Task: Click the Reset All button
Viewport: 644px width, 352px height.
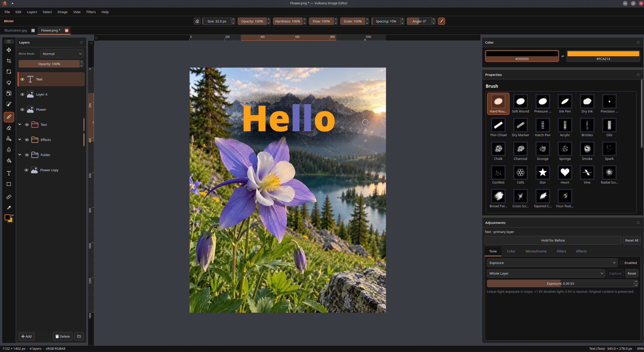Action: [632, 240]
